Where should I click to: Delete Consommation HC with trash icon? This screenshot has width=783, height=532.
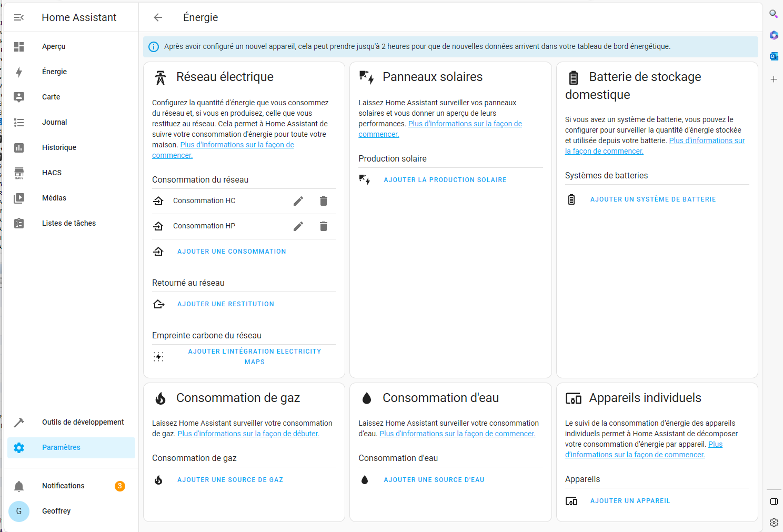324,201
